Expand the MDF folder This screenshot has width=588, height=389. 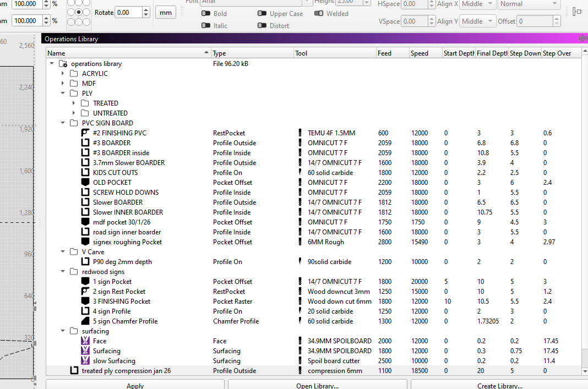[x=63, y=84]
